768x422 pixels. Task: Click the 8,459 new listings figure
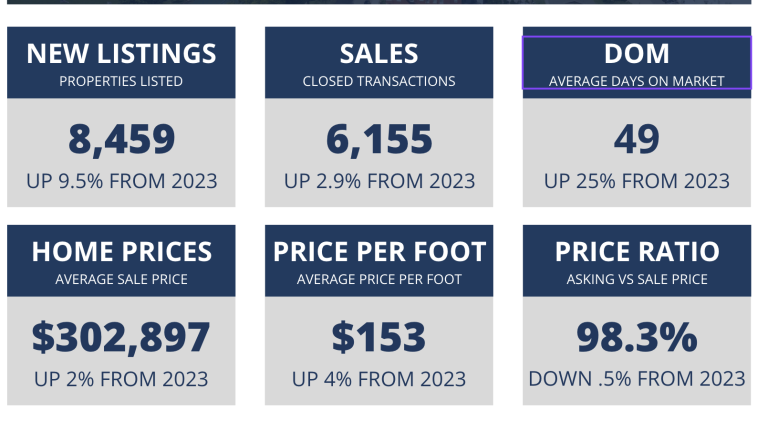click(x=121, y=140)
